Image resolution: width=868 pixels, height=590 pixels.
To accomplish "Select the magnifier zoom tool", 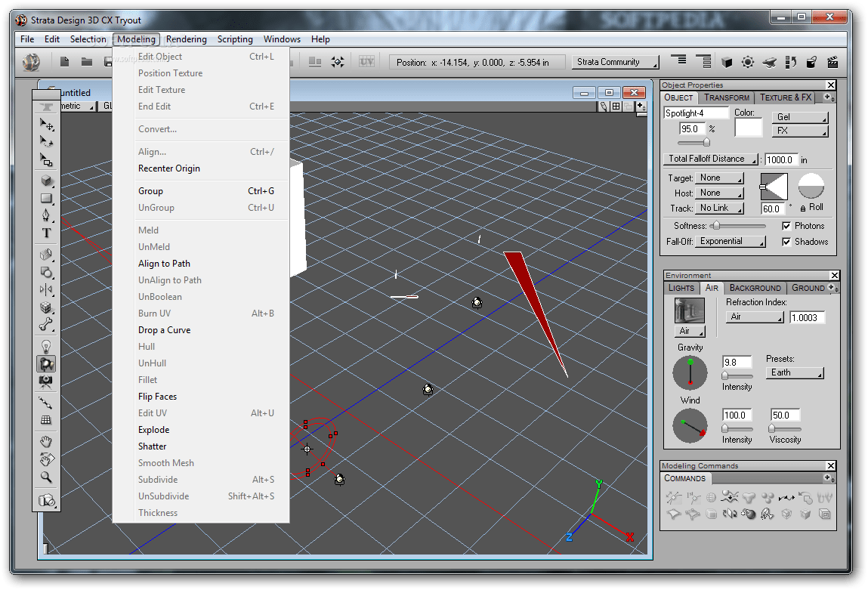I will coord(47,477).
